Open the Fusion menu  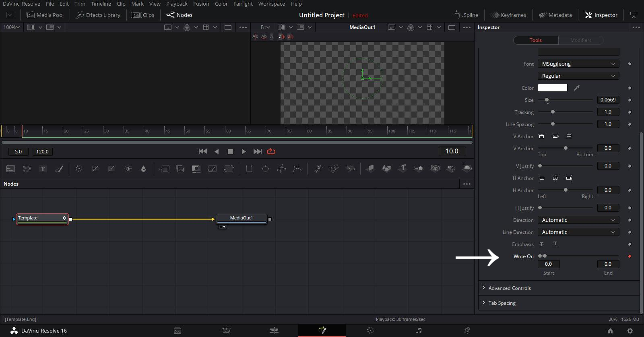point(201,4)
